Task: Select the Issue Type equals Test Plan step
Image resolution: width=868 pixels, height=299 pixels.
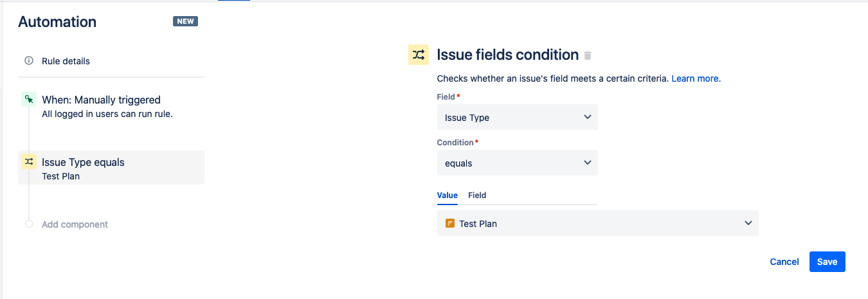Action: click(x=111, y=168)
